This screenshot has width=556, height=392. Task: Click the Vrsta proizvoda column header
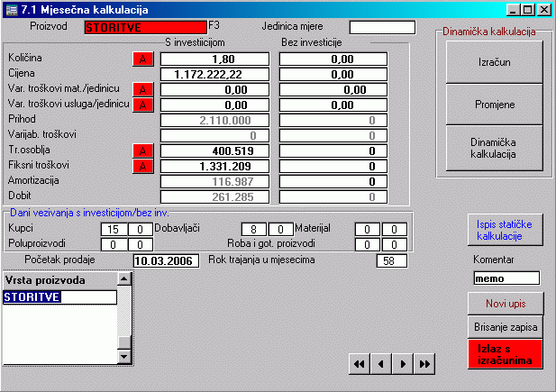click(60, 280)
